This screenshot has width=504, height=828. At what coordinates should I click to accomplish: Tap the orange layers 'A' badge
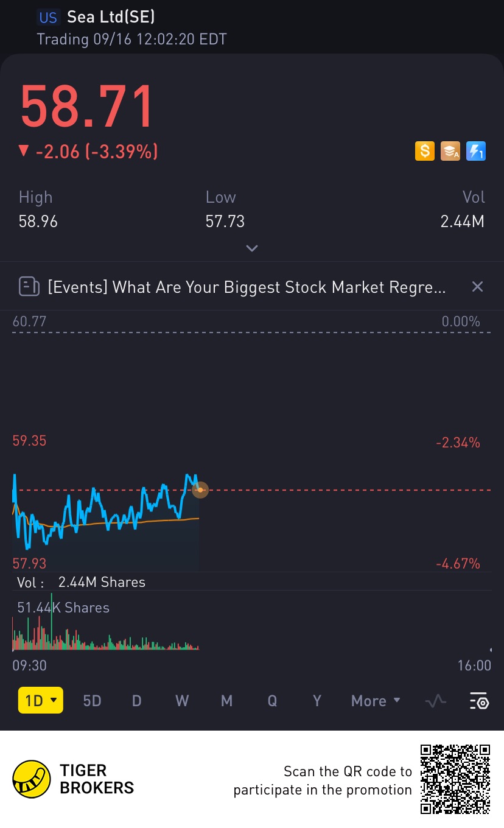(450, 151)
